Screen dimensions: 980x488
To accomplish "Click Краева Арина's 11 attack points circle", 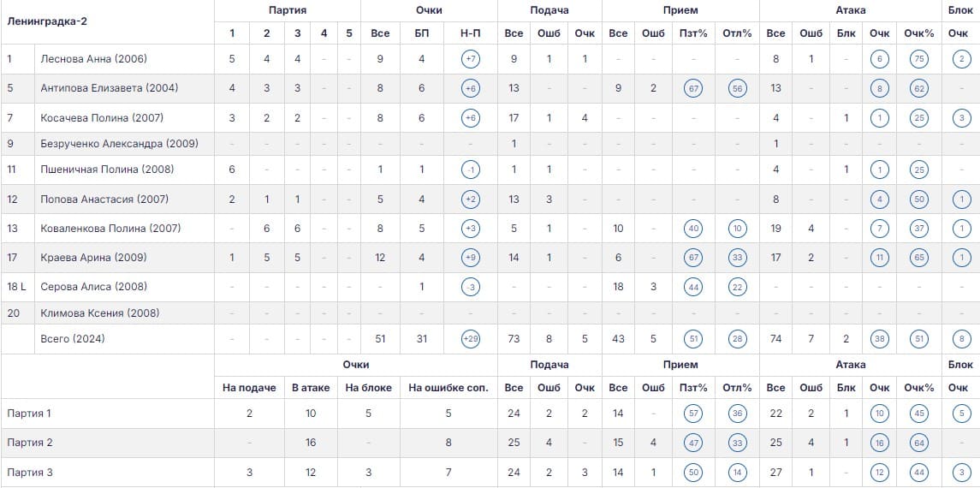I will (879, 258).
